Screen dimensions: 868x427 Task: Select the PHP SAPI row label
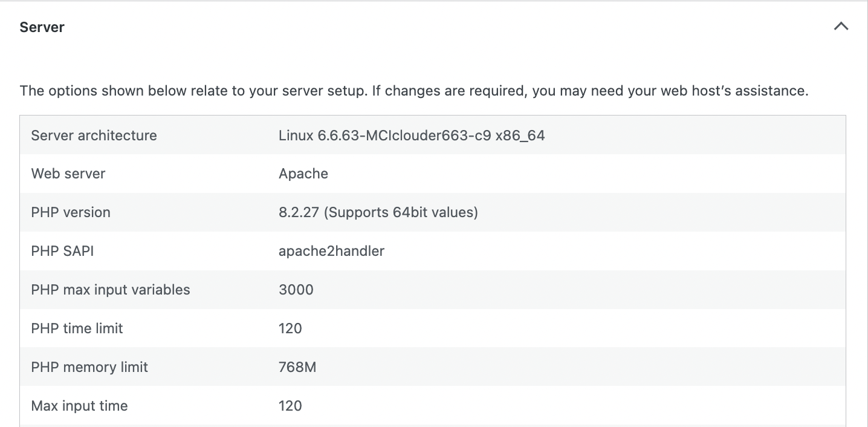click(63, 251)
